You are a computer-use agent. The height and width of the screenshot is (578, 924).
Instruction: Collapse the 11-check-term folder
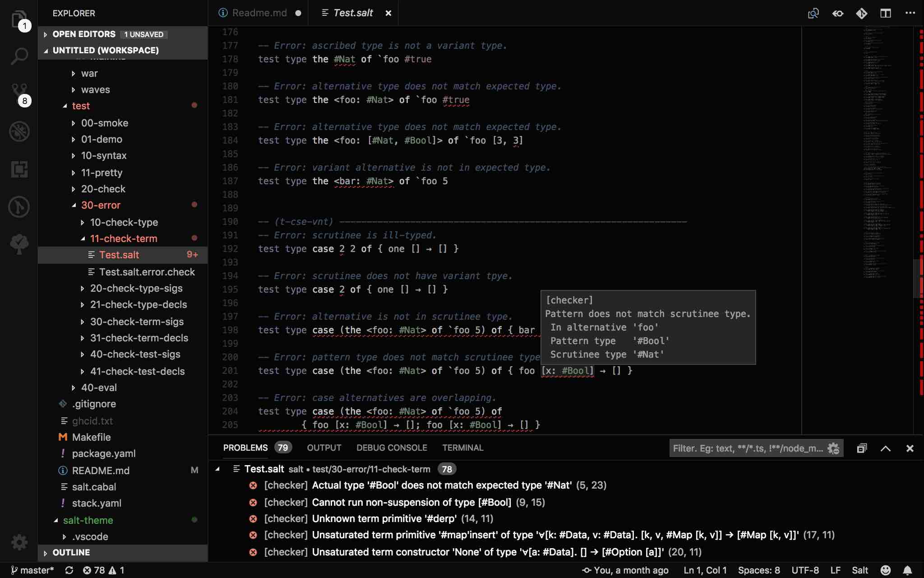[x=123, y=238]
